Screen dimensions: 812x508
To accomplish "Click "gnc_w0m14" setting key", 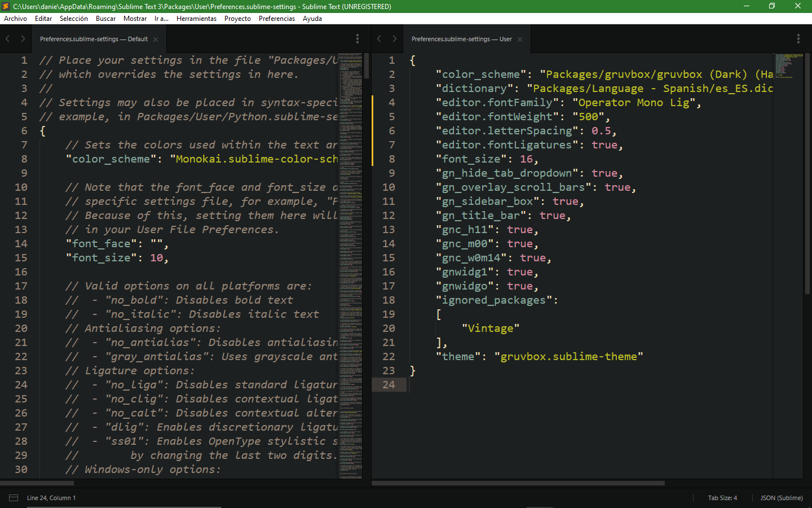I will point(471,258).
